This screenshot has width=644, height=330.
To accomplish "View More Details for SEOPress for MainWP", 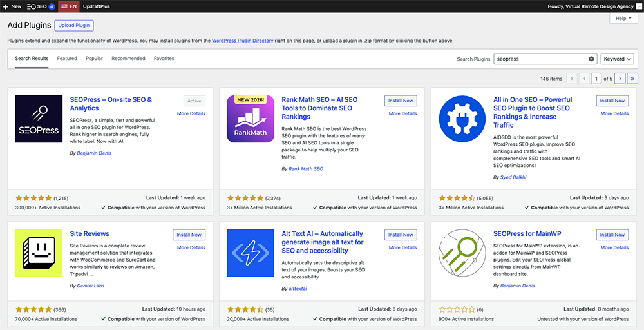I will tap(614, 247).
